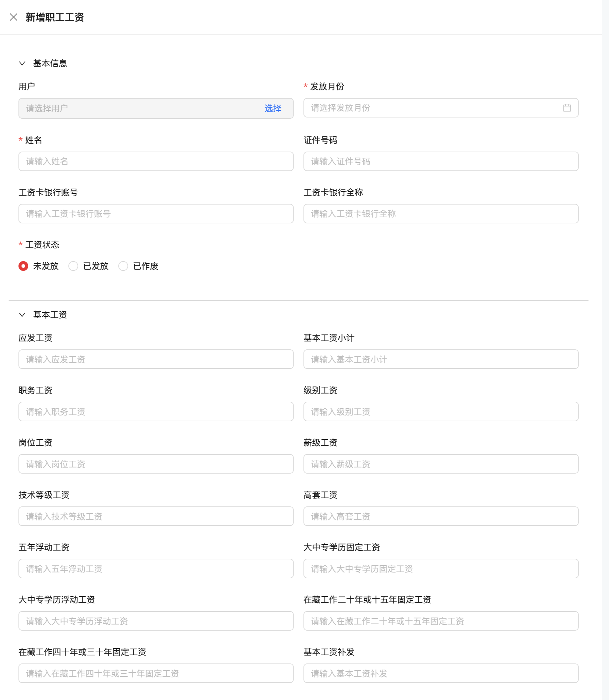Focus the 请输入基本工资小计 input field
Viewport: 609px width, 700px height.
[441, 359]
